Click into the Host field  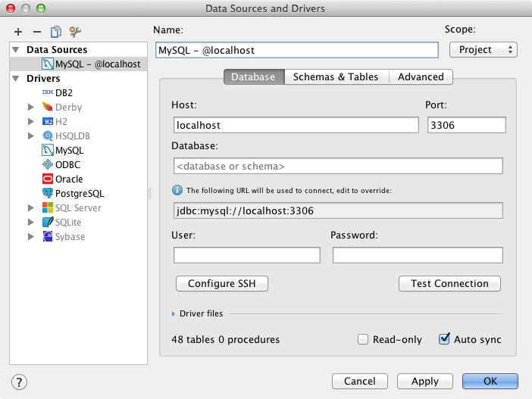click(296, 125)
